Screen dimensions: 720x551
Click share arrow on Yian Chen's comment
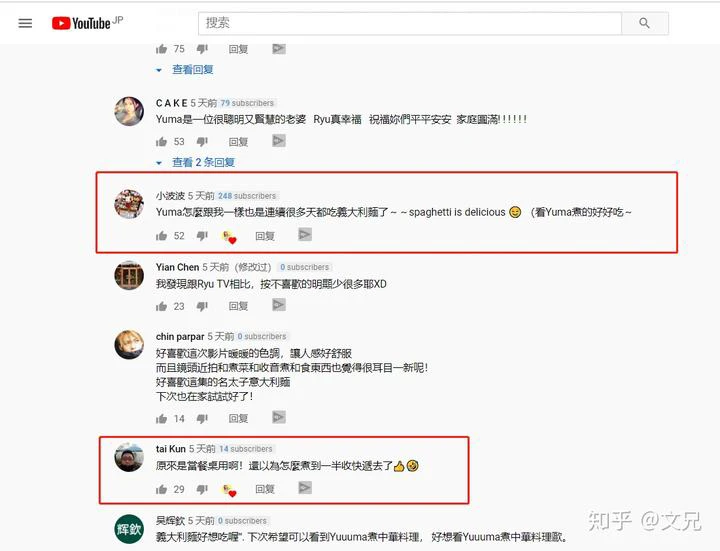click(279, 305)
